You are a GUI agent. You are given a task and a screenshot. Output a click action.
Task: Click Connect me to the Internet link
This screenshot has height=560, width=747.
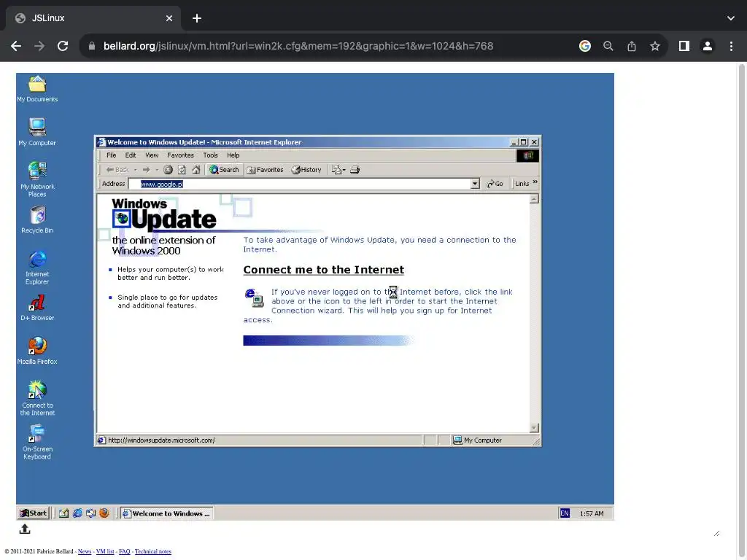click(x=323, y=270)
